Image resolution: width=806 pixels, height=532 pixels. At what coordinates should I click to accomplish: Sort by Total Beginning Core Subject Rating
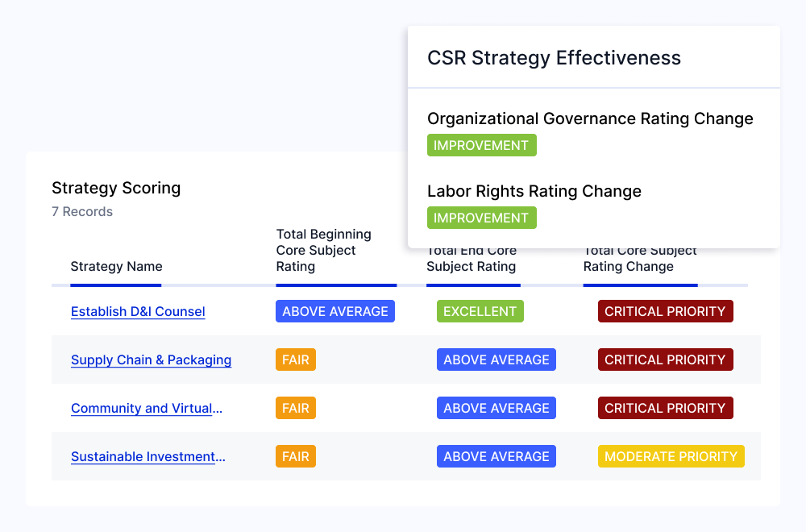[x=324, y=251]
